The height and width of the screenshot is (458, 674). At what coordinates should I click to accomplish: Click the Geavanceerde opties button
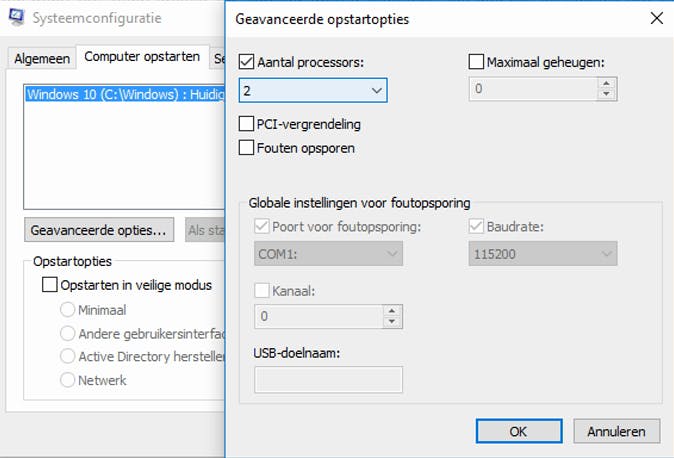point(99,230)
